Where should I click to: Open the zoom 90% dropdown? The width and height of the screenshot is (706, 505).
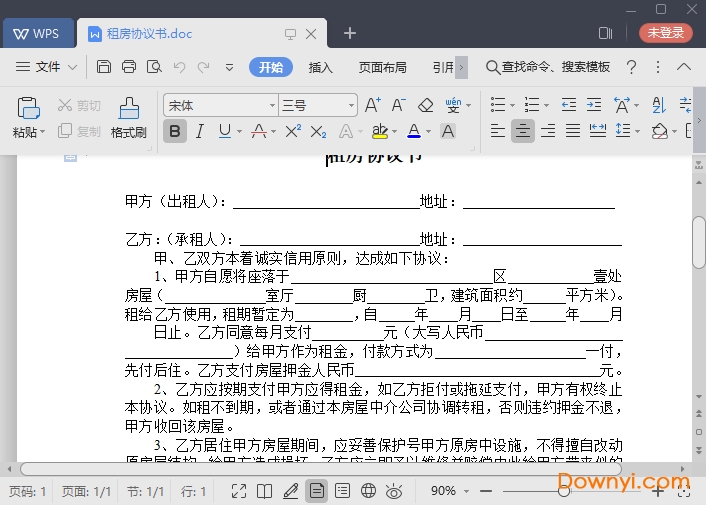click(466, 491)
